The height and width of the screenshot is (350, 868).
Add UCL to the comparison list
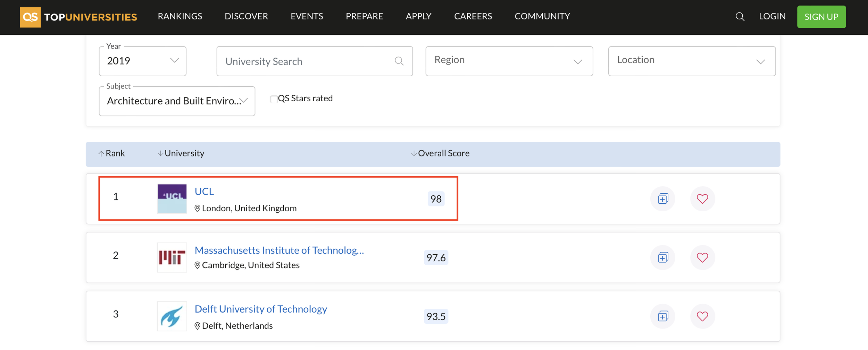pyautogui.click(x=663, y=199)
